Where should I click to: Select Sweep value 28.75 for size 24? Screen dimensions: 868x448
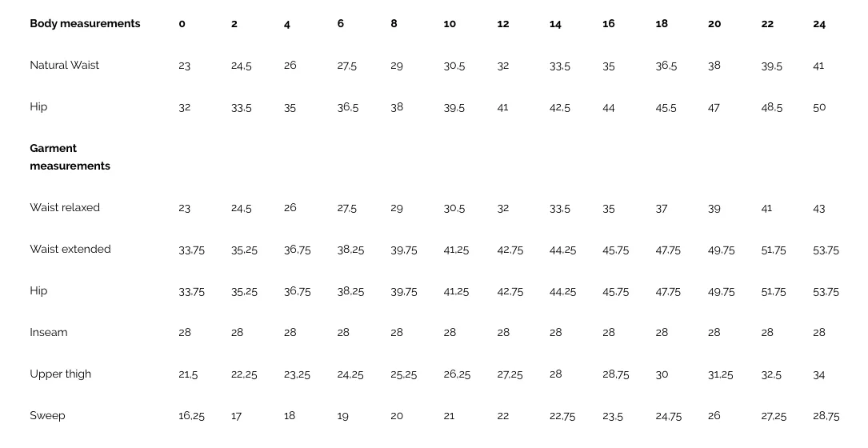pos(826,416)
